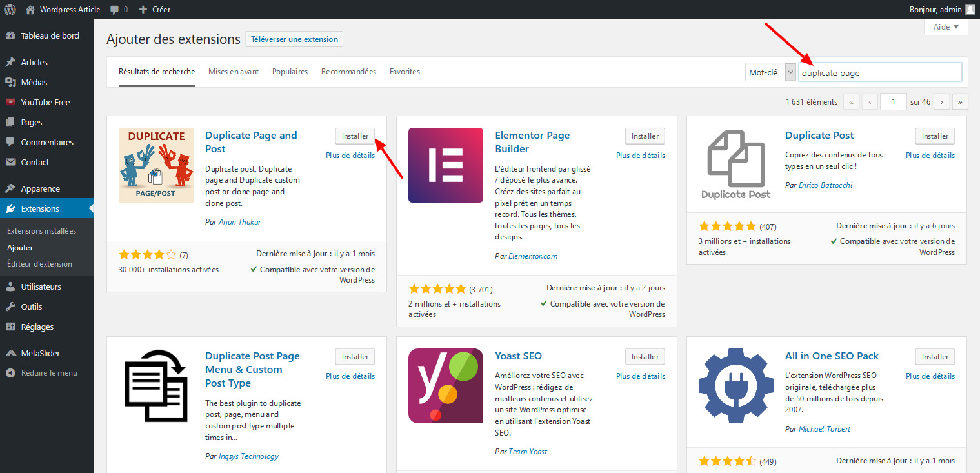Screen dimensions: 980x473
Task: Open Éditeur d'extension submenu
Action: 39,264
